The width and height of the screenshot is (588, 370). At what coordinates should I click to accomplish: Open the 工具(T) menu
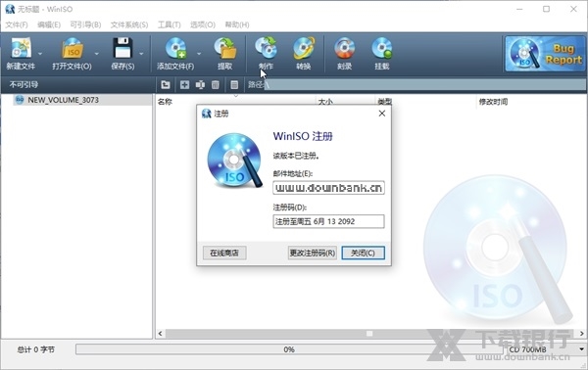(x=170, y=24)
